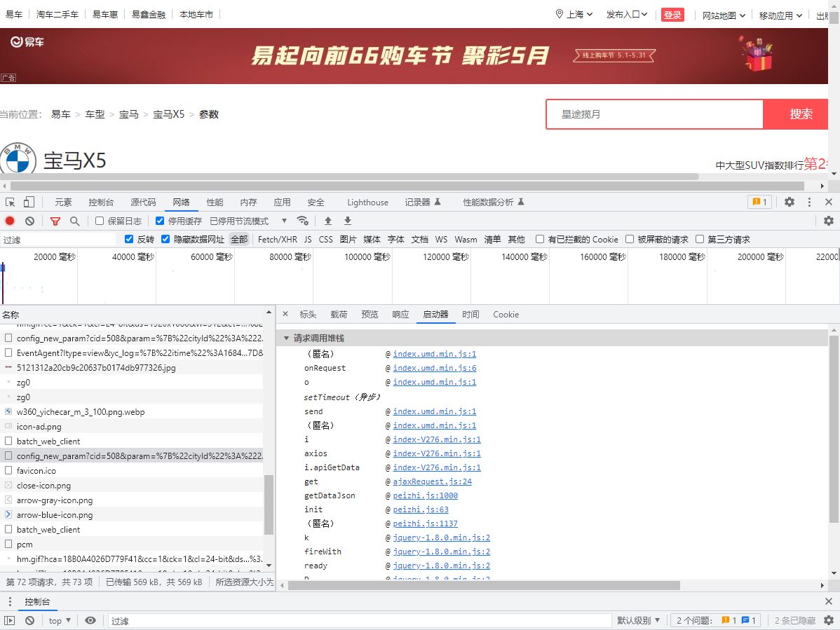Screen dimensions: 840x630
Task: Sort by 名称 column header arrow
Action: (x=269, y=313)
